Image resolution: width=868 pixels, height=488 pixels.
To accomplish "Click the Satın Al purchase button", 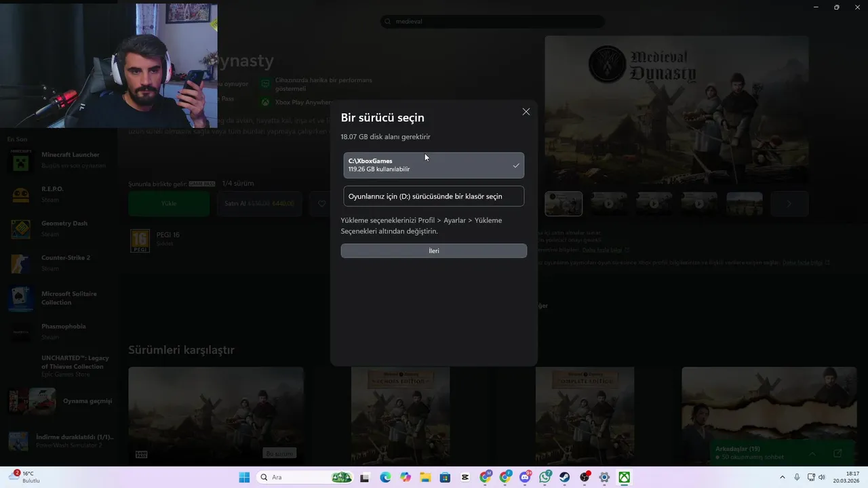I will coord(260,203).
